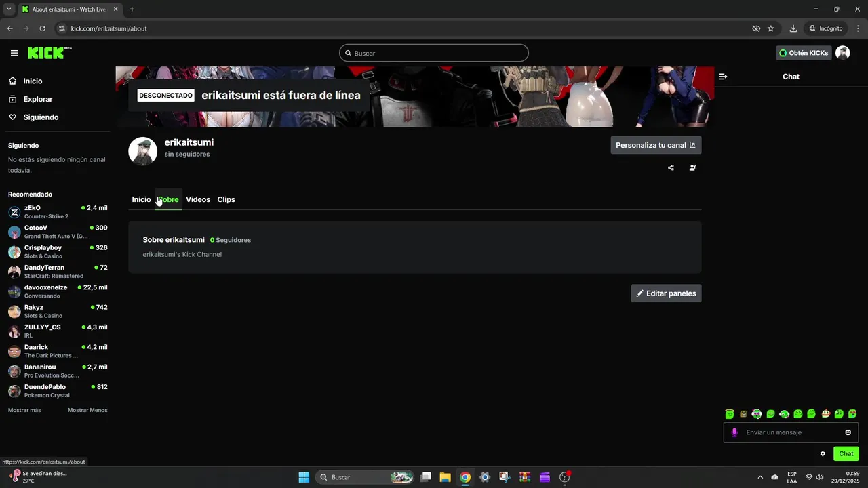Collapse recommended list with Mostrar Menos

click(x=87, y=410)
